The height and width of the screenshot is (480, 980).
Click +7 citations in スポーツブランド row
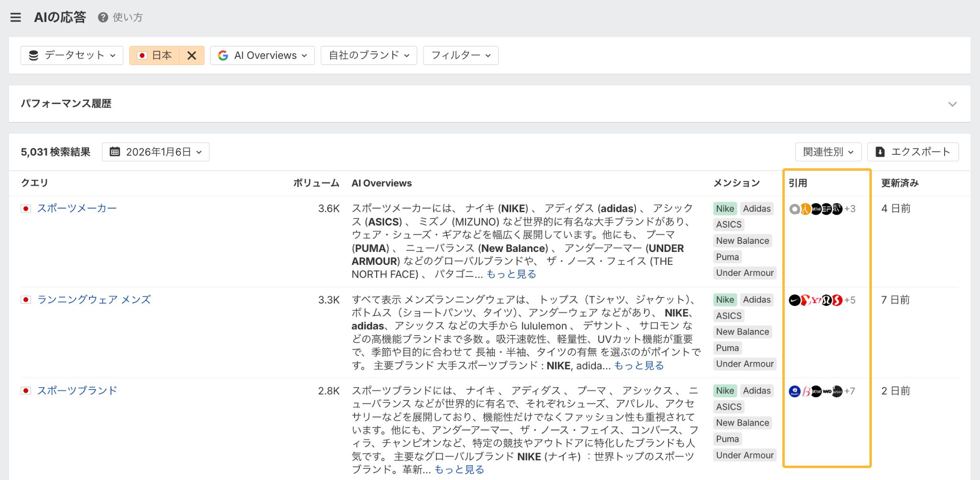pos(850,391)
